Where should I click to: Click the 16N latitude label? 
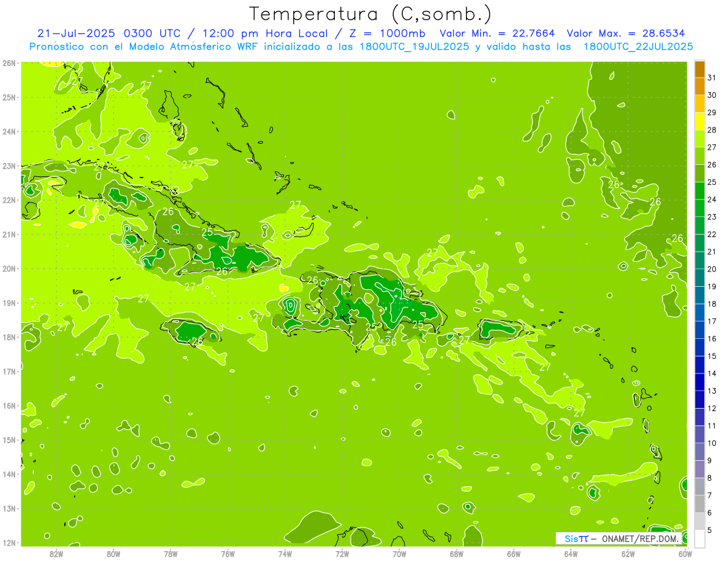(x=8, y=406)
